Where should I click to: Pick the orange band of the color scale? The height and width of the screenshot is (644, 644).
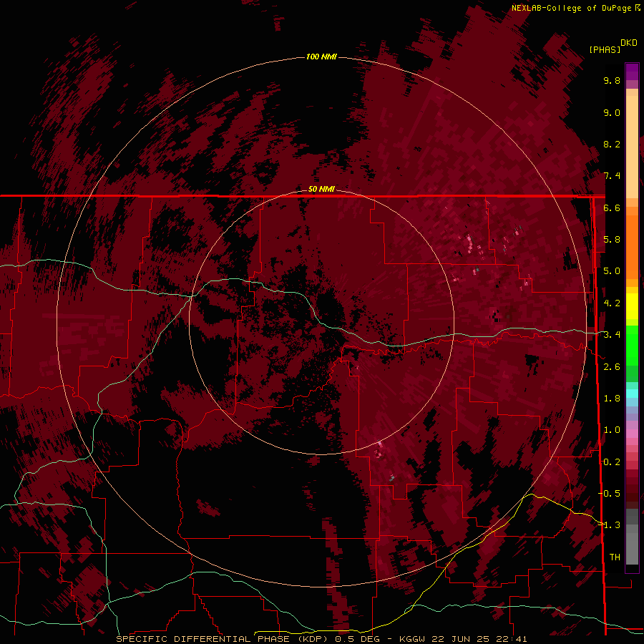click(x=632, y=246)
